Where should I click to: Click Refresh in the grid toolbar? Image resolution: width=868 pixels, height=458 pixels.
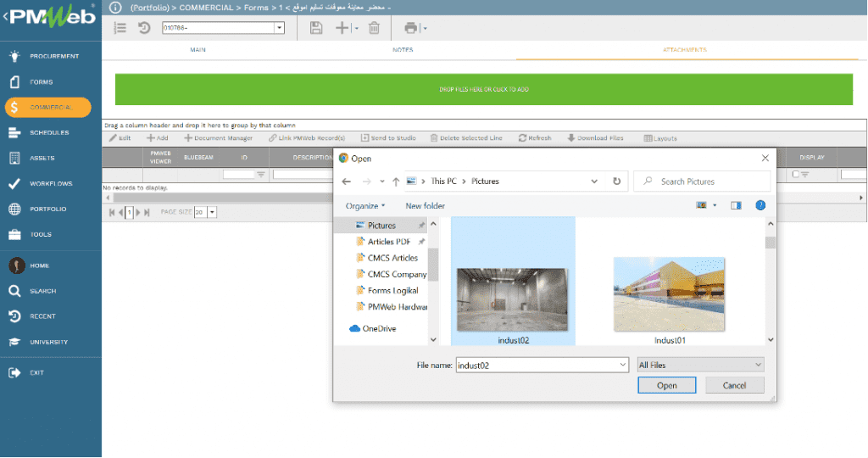pyautogui.click(x=535, y=138)
